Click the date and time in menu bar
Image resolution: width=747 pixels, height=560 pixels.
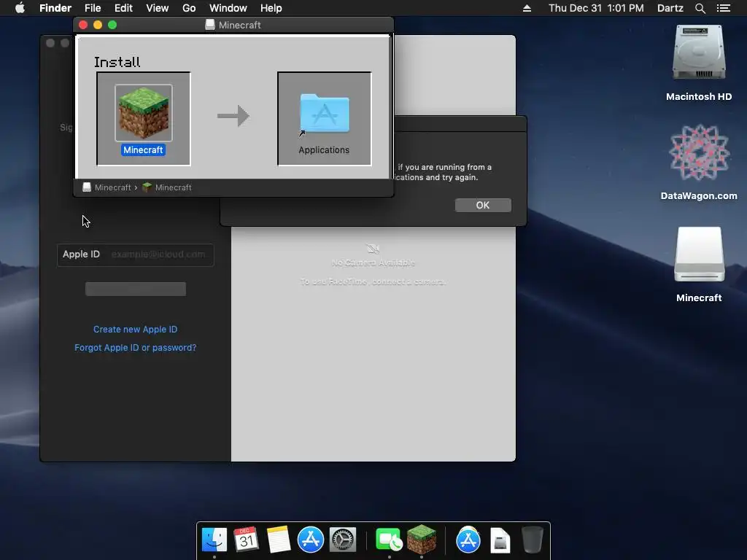pos(596,8)
